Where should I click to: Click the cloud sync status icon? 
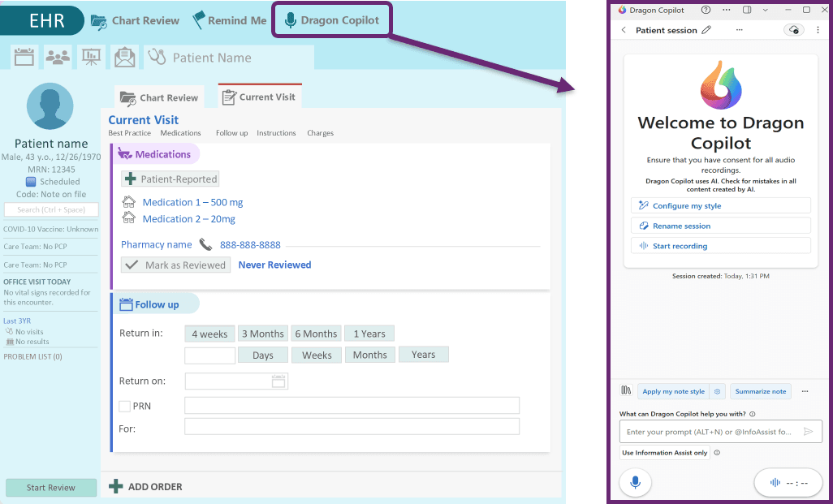tap(794, 30)
